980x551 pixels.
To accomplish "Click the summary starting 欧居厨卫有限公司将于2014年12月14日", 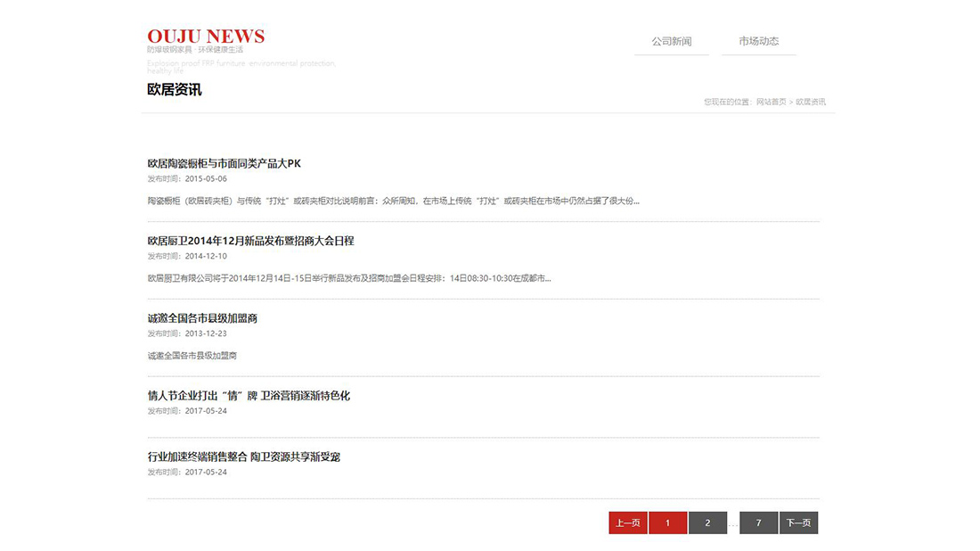I will click(x=348, y=278).
